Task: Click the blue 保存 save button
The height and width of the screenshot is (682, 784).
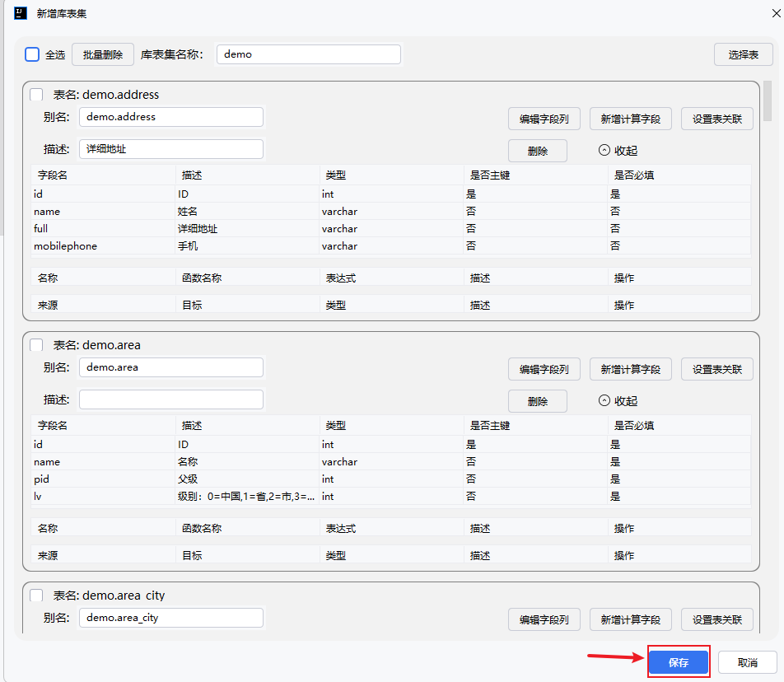Action: tap(679, 662)
